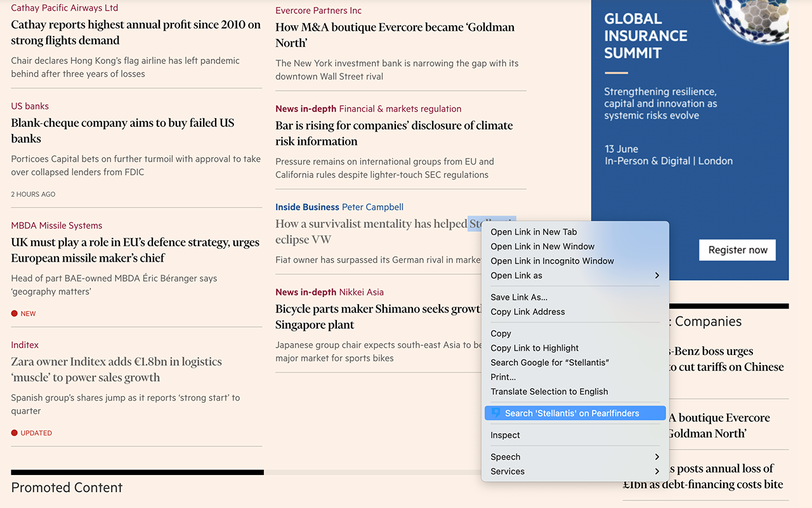
Task: Click New York investment bank summary text
Action: click(x=397, y=70)
